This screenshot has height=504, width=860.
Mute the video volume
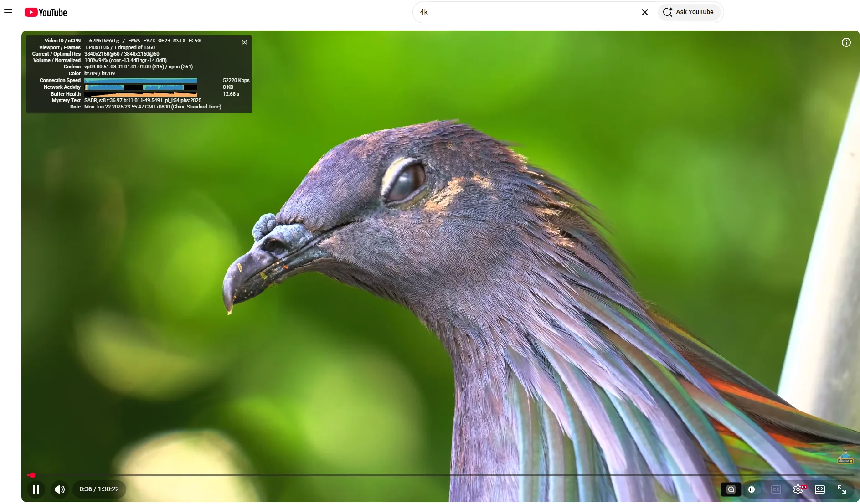click(x=60, y=489)
